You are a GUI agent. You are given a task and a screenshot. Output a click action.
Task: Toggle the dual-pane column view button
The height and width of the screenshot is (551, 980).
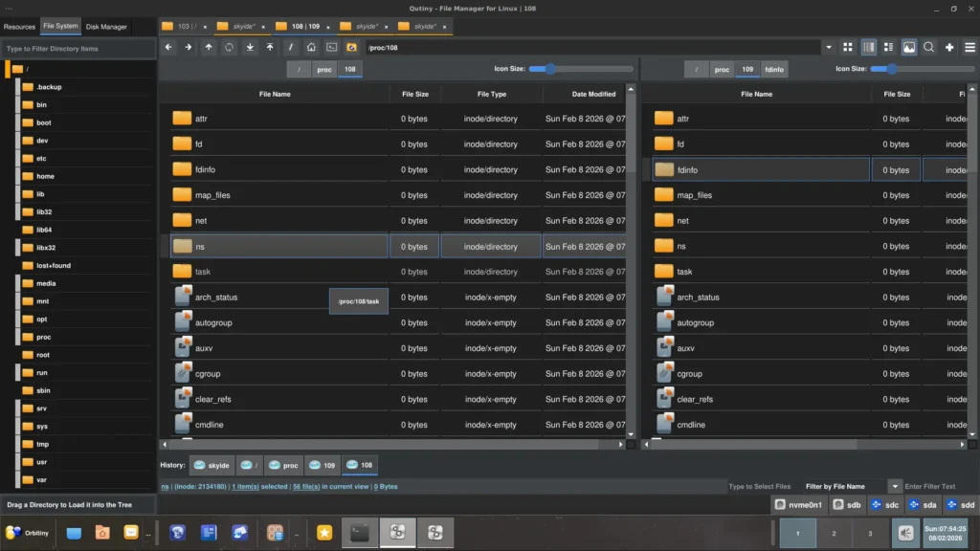[869, 47]
